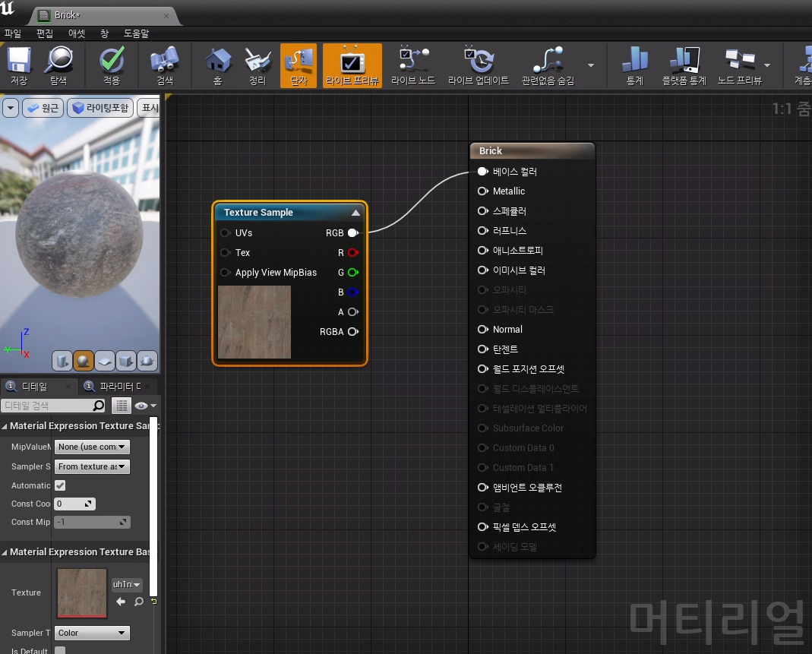Toggle 라이브 프리뷰 (Live Preview)
Viewport: 812px width, 654px height.
point(352,65)
